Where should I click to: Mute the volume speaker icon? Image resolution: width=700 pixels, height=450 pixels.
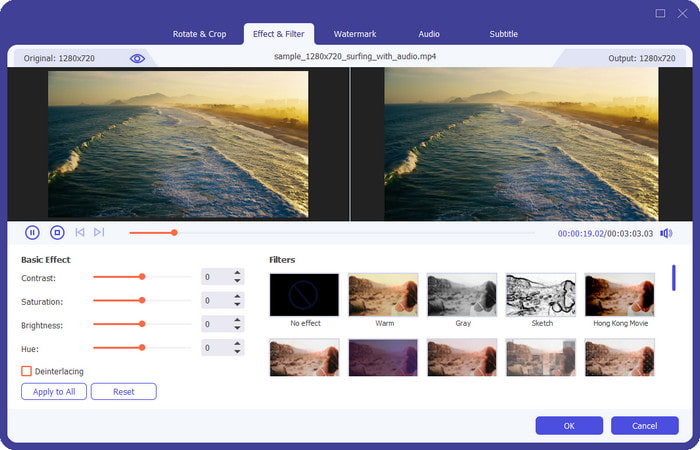pos(666,233)
